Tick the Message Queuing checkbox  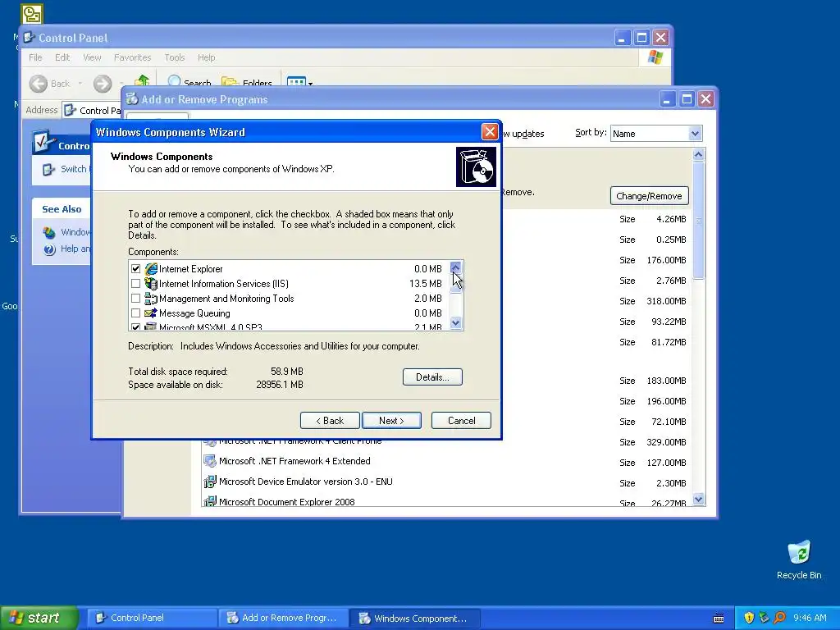[x=135, y=313]
